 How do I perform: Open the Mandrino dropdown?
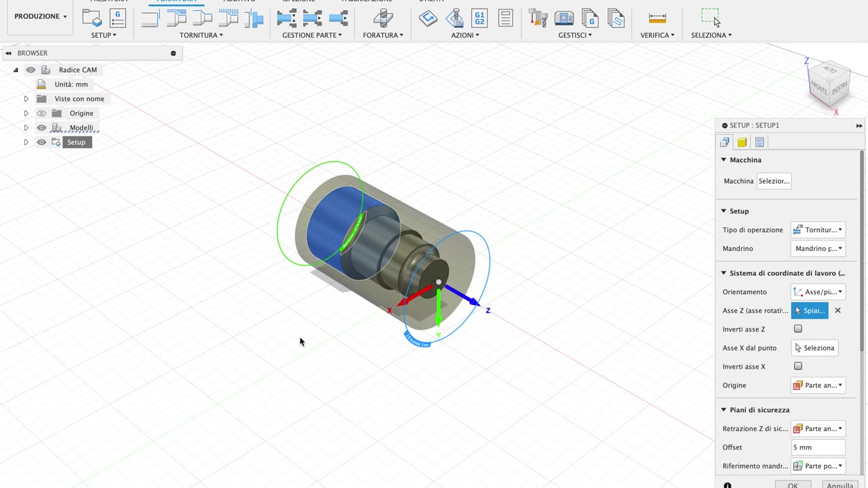818,249
